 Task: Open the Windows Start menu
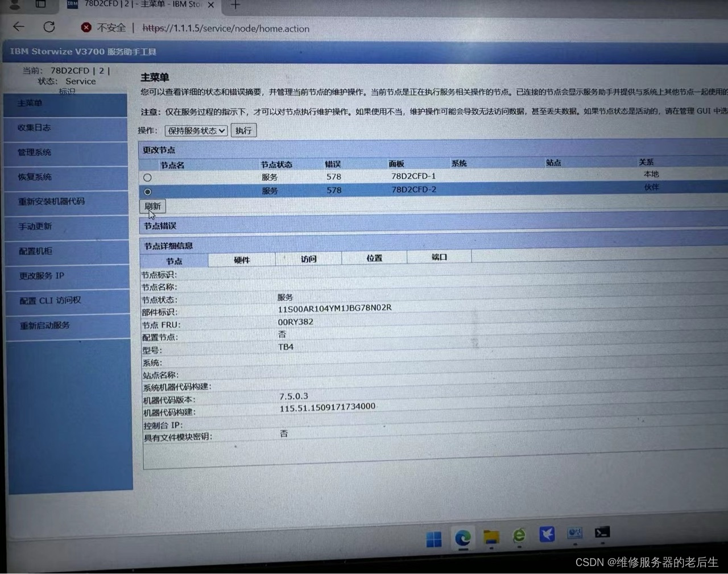(434, 539)
